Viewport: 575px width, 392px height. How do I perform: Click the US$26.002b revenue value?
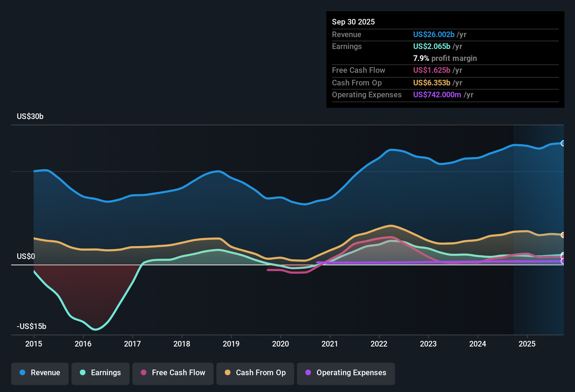(x=434, y=34)
